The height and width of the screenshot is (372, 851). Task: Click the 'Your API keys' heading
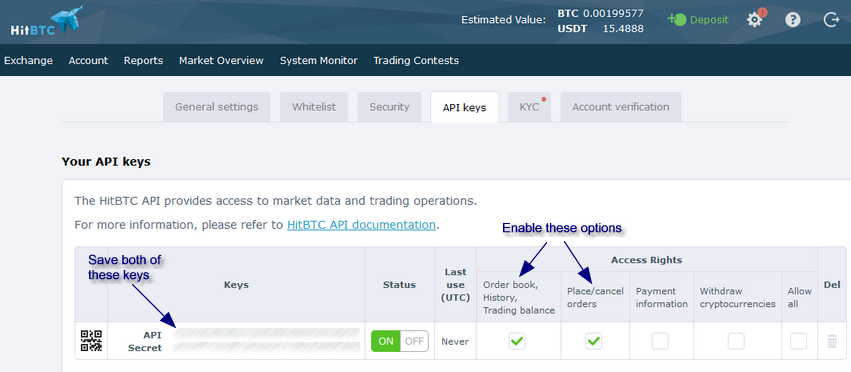coord(106,162)
